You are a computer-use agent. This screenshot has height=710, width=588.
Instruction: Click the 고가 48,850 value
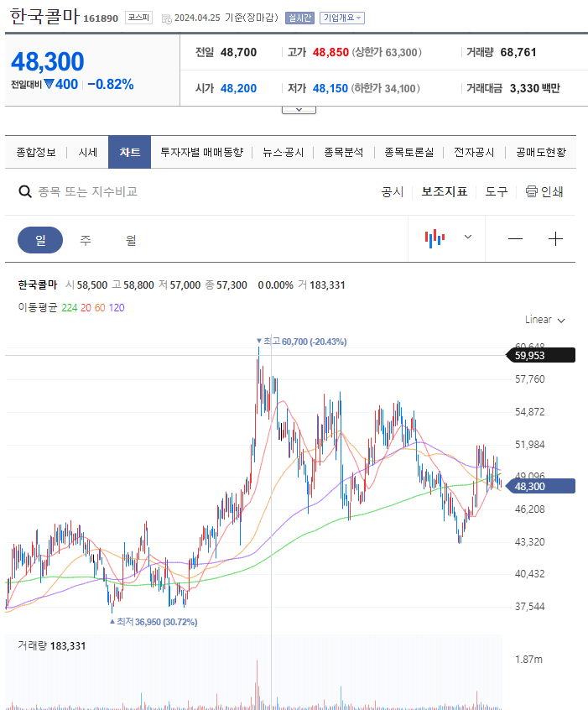tap(330, 53)
